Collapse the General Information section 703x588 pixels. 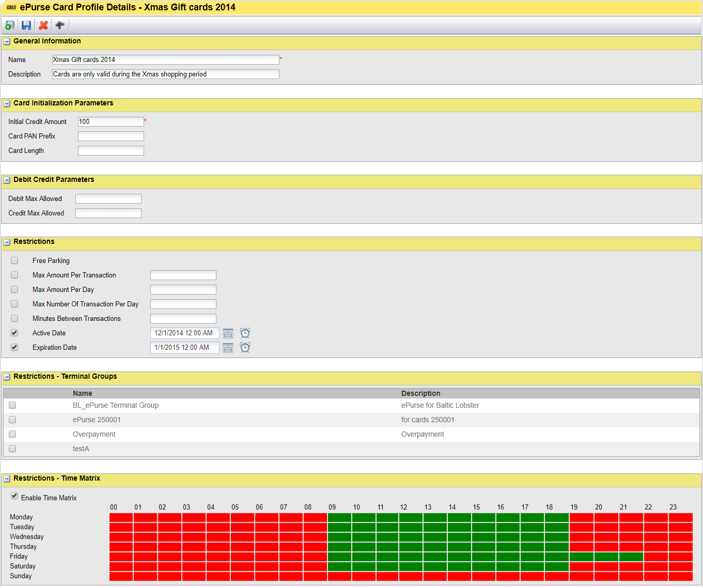pyautogui.click(x=7, y=42)
